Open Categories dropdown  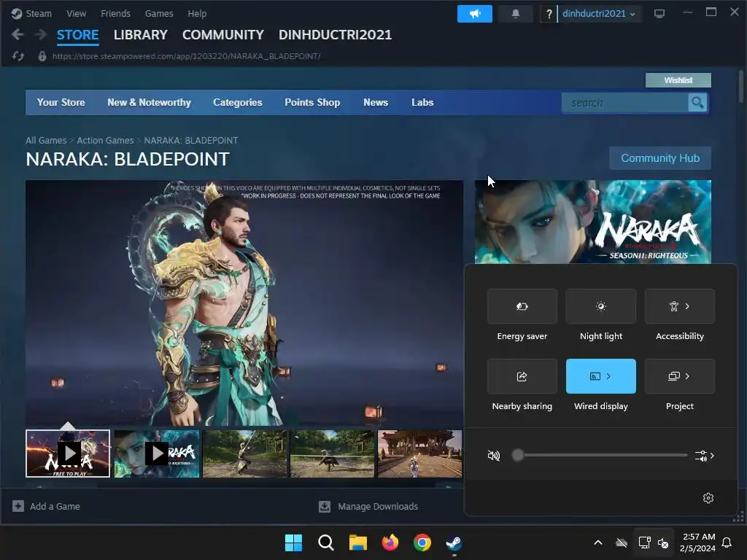pos(238,102)
